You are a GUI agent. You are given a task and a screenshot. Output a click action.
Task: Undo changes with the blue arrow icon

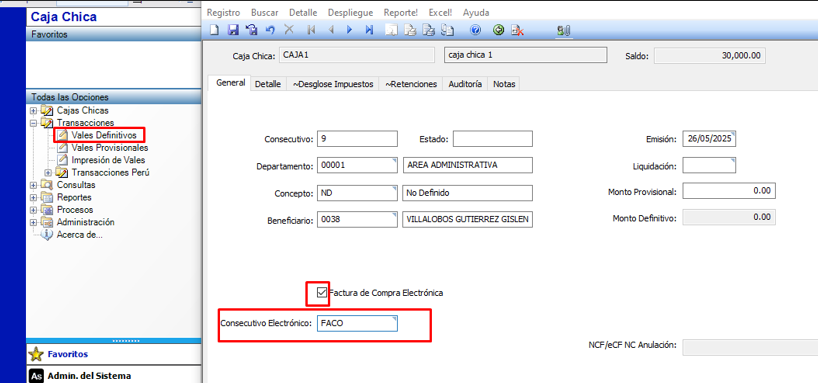270,30
